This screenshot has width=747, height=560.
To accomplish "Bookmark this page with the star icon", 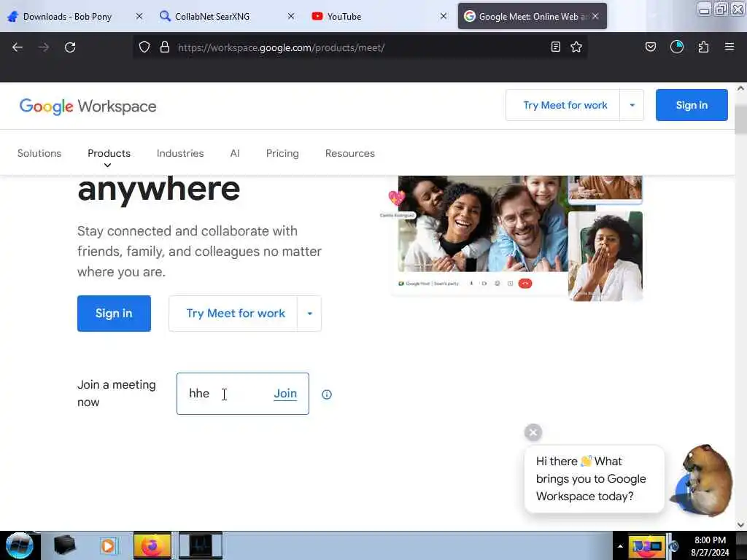I will click(x=576, y=47).
